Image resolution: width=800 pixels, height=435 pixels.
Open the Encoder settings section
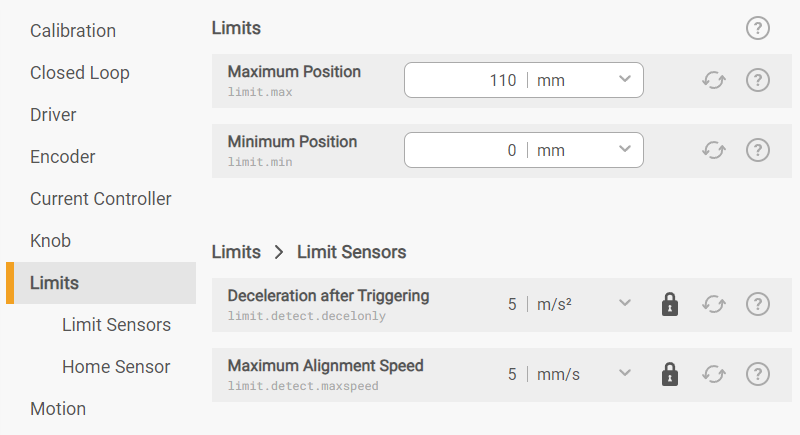tap(63, 157)
